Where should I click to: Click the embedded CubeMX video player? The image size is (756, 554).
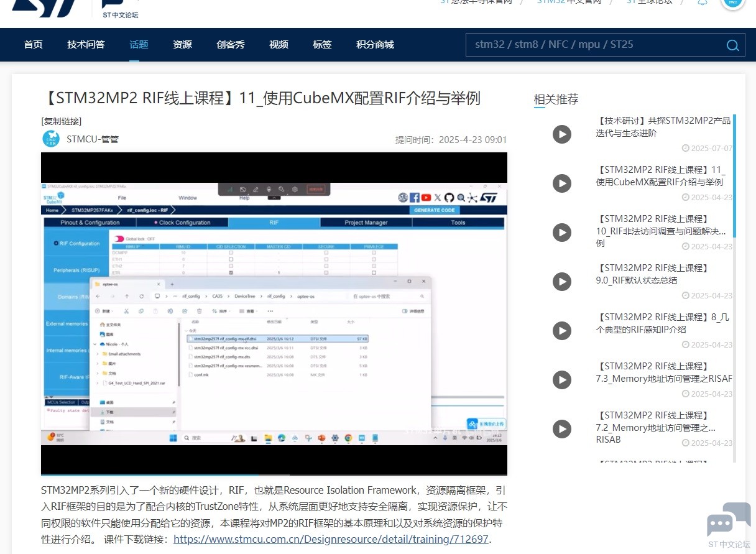pos(274,313)
